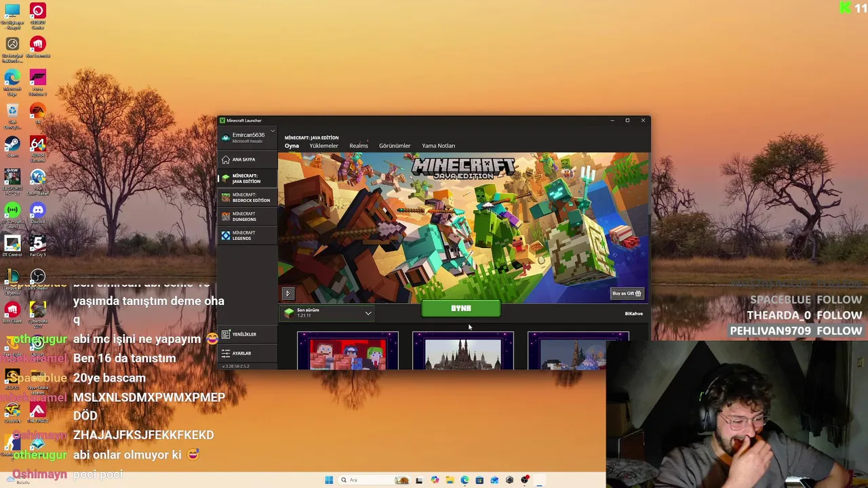868x488 pixels.
Task: Select Minecraft: Java Edition in the sidebar
Action: 247,178
